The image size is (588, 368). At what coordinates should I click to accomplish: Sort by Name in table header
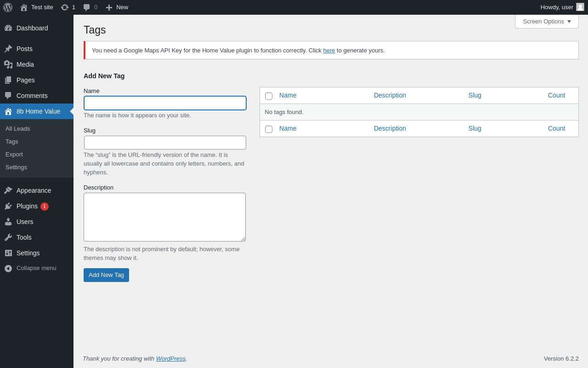pyautogui.click(x=288, y=95)
